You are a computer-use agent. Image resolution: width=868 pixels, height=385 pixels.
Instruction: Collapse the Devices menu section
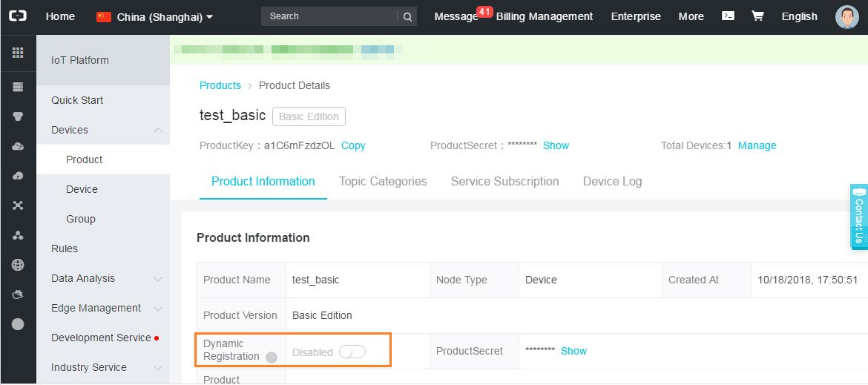click(157, 131)
